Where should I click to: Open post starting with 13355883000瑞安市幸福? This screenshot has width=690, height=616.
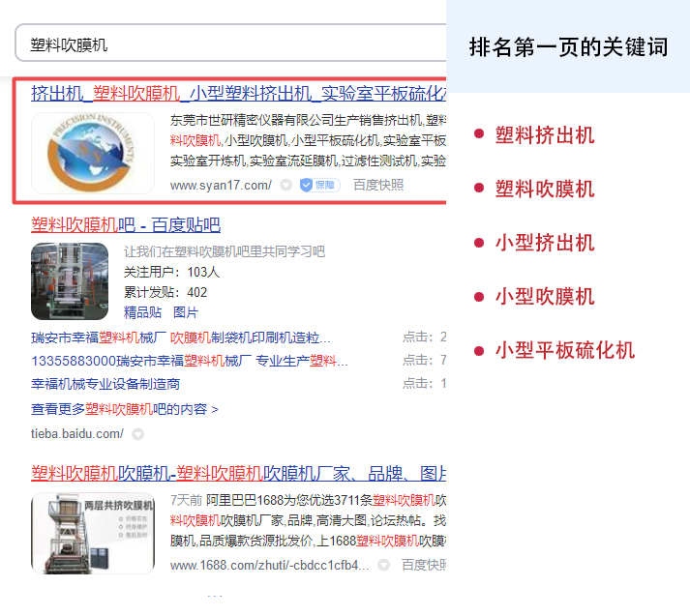pyautogui.click(x=190, y=361)
